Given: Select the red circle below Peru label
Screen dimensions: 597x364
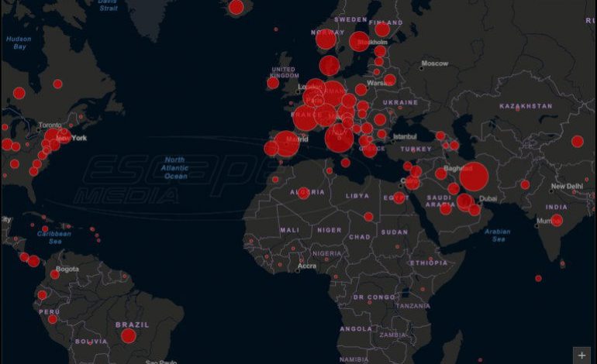Looking at the screenshot, I should 53,319.
